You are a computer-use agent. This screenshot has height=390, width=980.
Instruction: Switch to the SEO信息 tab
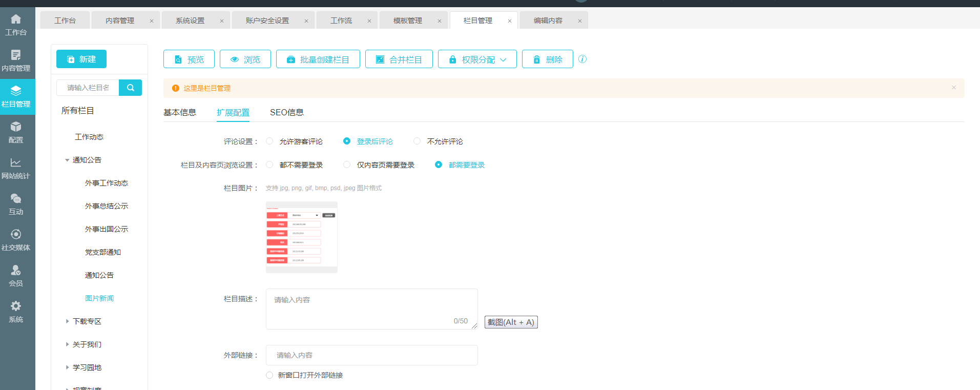tap(286, 113)
